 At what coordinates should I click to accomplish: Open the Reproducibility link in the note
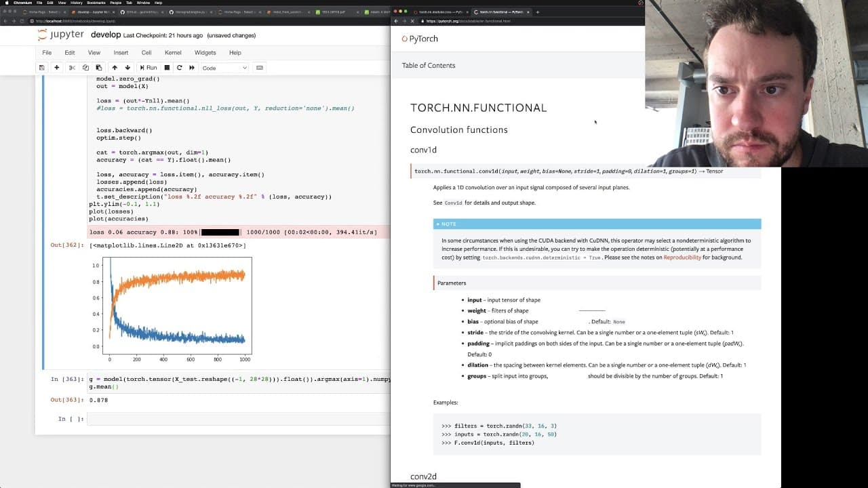pyautogui.click(x=682, y=258)
